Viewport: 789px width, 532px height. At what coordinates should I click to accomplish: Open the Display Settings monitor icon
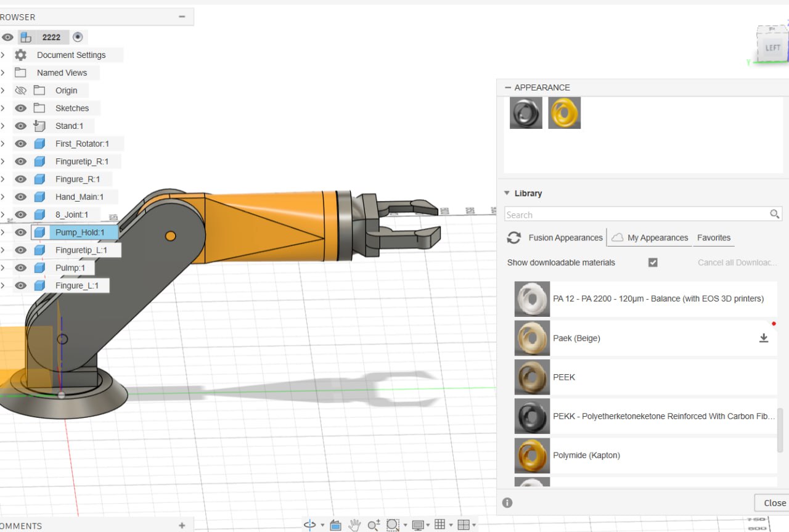coord(418,525)
